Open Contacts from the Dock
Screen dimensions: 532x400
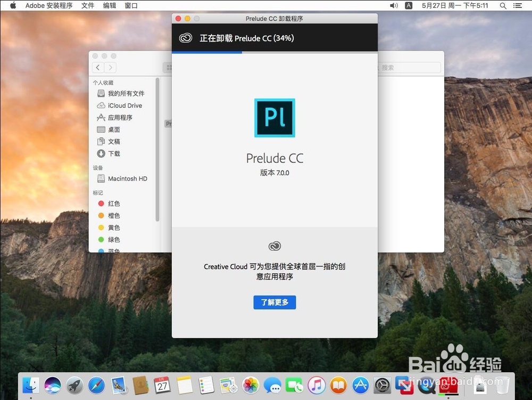(140, 386)
